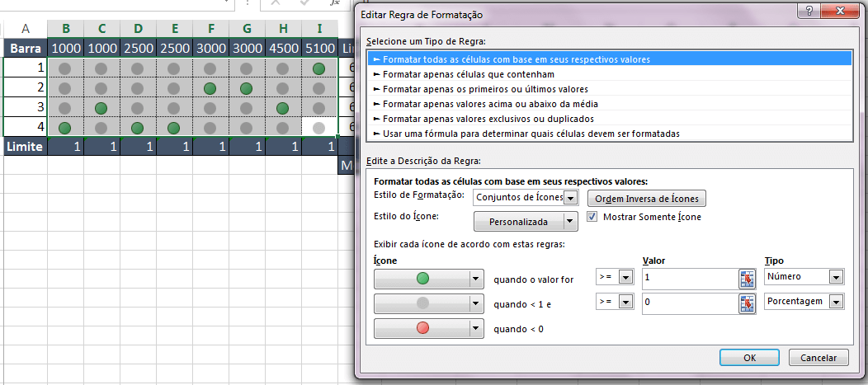The width and height of the screenshot is (868, 385).
Task: Select Formatar apenas valores acima ou abaixo da média
Action: (609, 103)
